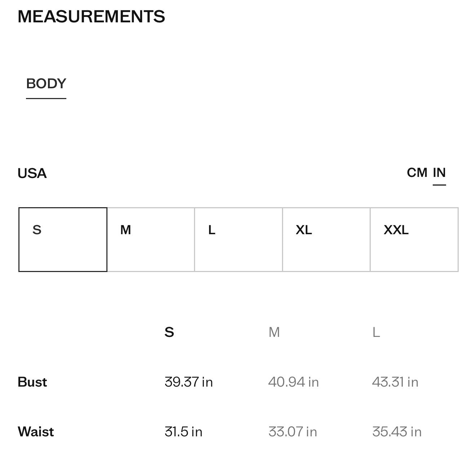
Task: Click the MEASUREMENTS heading
Action: pyautogui.click(x=91, y=17)
